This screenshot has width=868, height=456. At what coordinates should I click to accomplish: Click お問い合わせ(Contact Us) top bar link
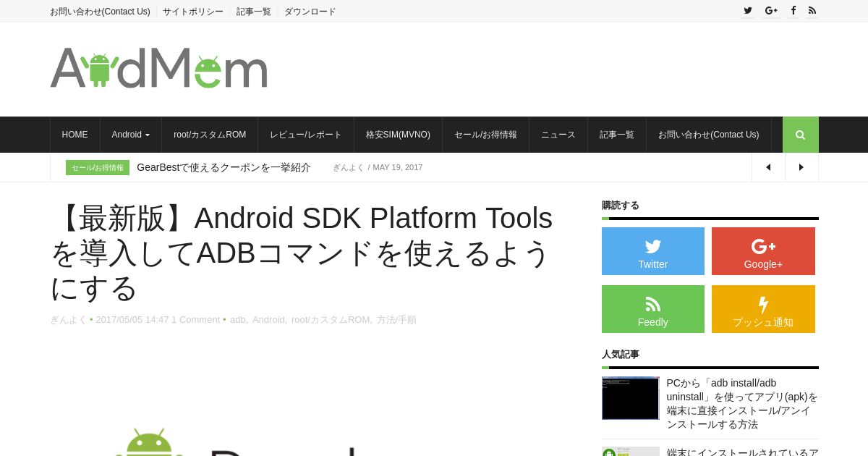click(x=100, y=12)
